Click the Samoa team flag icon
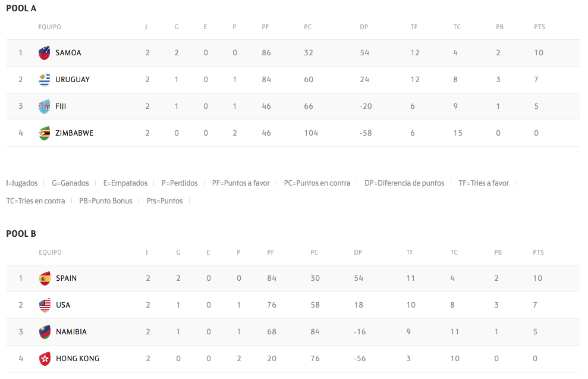 click(44, 53)
